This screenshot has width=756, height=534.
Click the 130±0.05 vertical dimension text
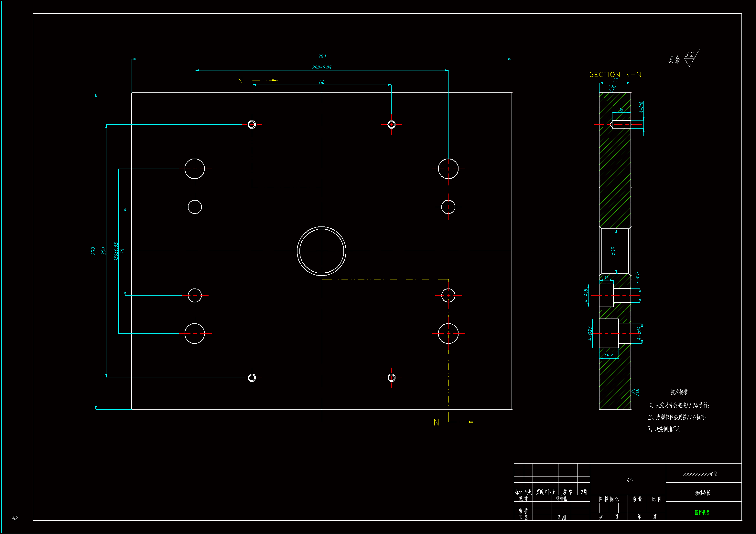click(116, 251)
